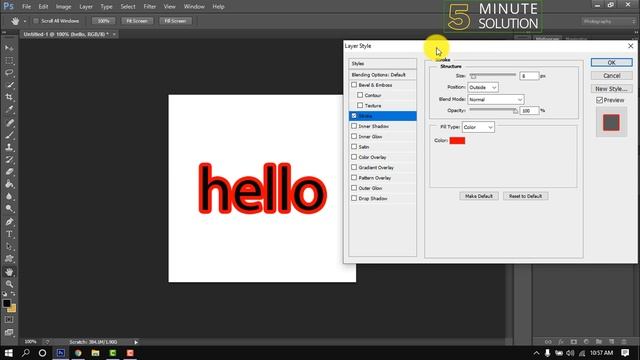Create new group folder icon
This screenshot has height=360, width=640.
(599, 342)
